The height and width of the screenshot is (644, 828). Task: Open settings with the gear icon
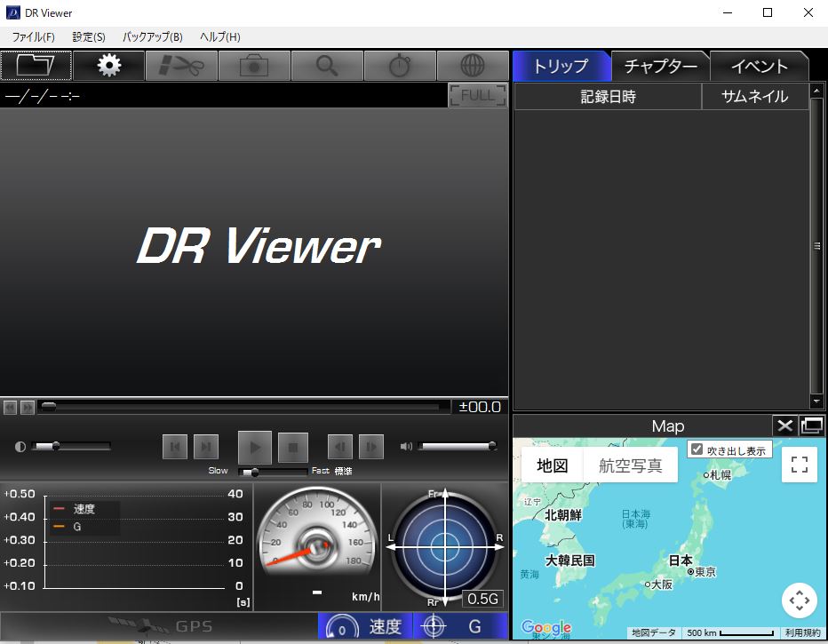109,67
